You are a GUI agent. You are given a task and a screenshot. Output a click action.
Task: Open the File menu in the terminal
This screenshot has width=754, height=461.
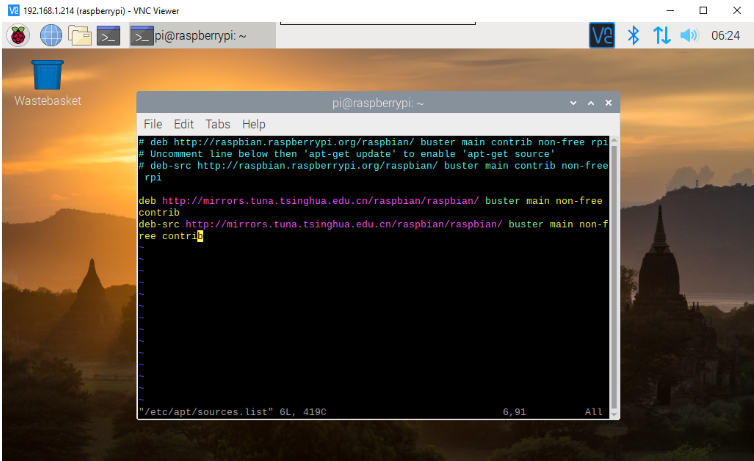pyautogui.click(x=153, y=124)
